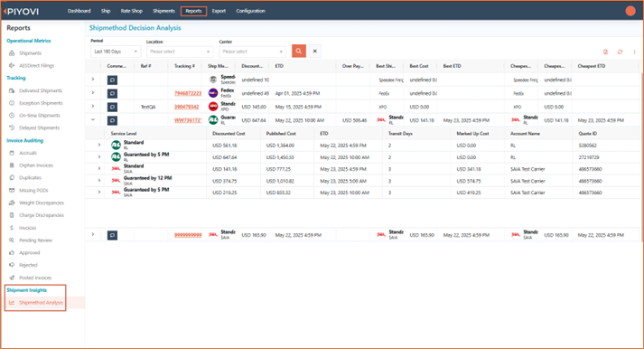Open comment icon on TestQA row
Screen dimensions: 644x349
pos(112,107)
